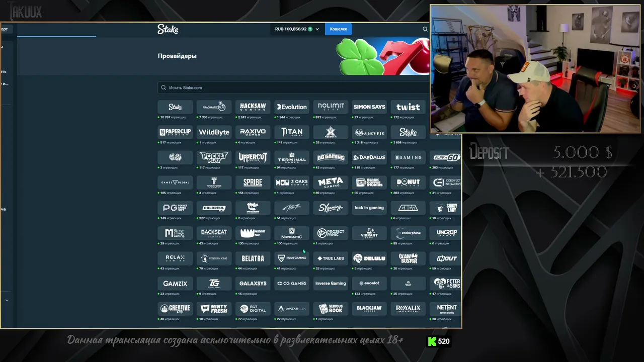Open the Novomatic provider tile
Screen dimensions: 644x362
(292, 233)
